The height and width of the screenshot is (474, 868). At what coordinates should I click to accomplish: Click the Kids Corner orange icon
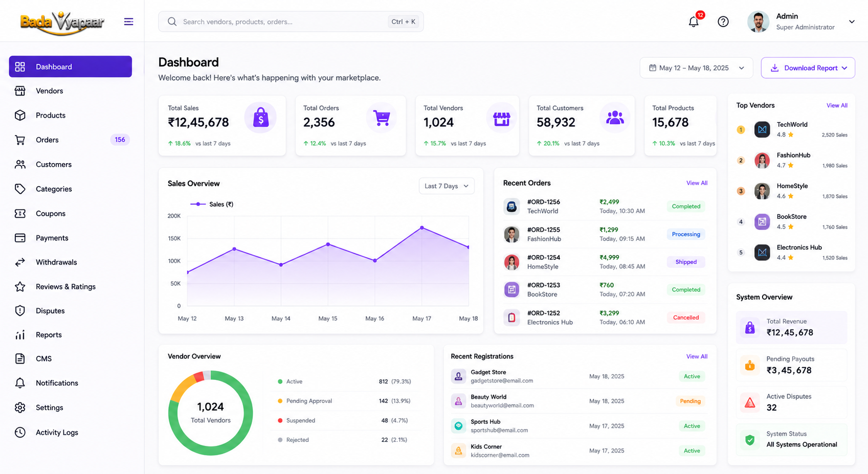[x=458, y=450]
